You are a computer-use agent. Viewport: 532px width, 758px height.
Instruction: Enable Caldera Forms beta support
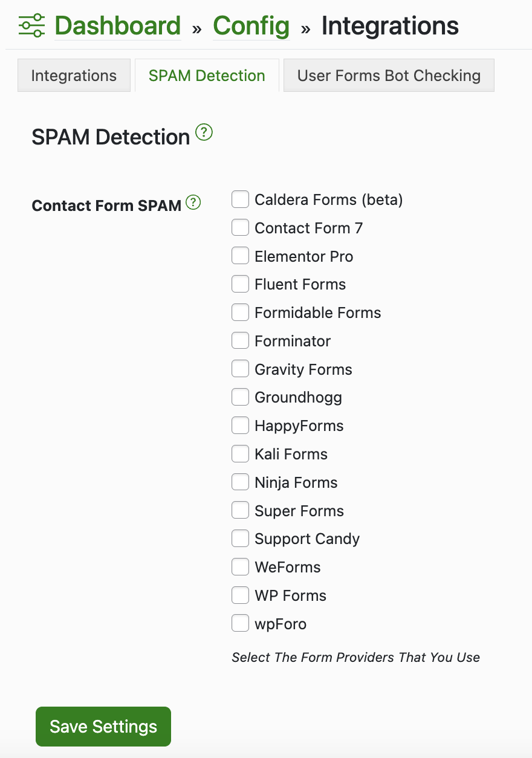coord(240,199)
